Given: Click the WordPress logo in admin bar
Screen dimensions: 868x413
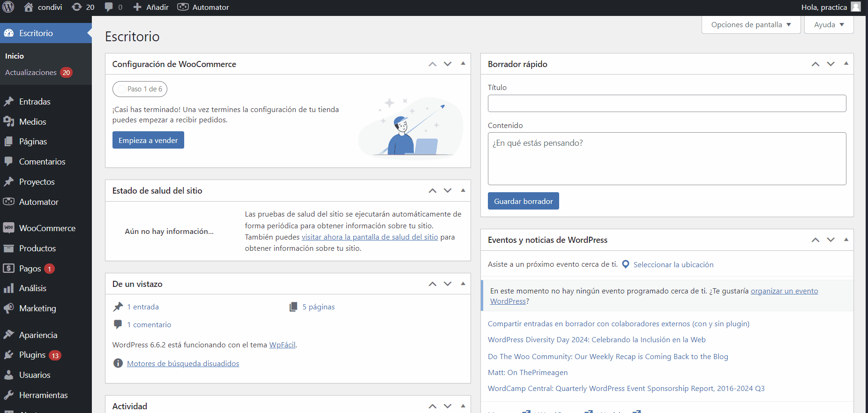Looking at the screenshot, I should coord(8,7).
